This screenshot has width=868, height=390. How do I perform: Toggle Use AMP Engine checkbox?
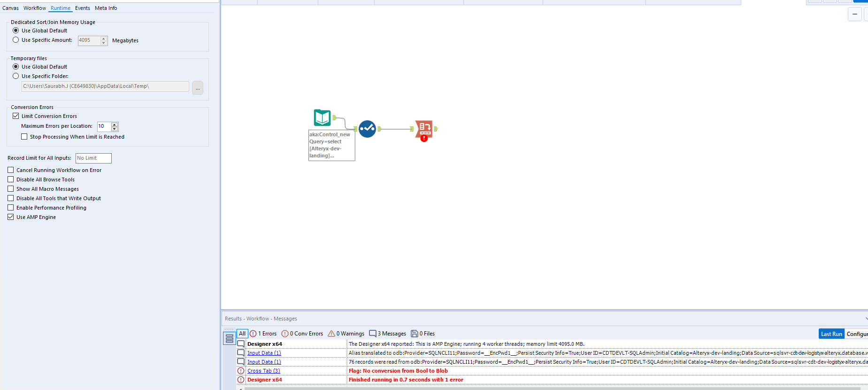(11, 217)
